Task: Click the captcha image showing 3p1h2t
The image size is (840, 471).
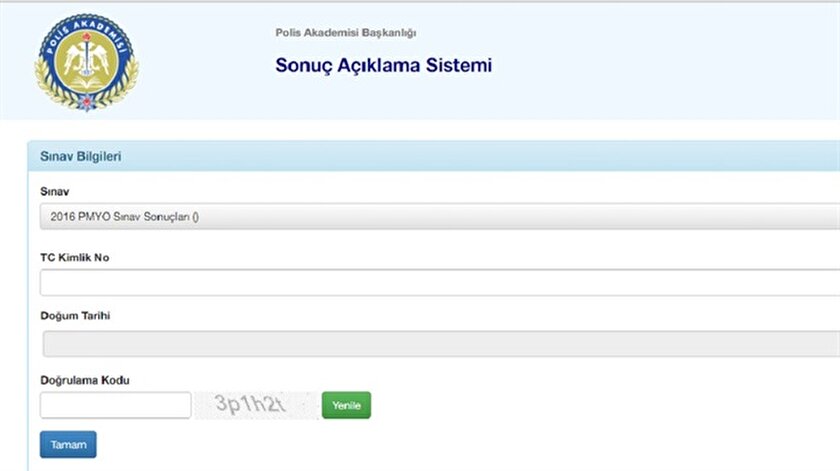Action: (x=254, y=405)
